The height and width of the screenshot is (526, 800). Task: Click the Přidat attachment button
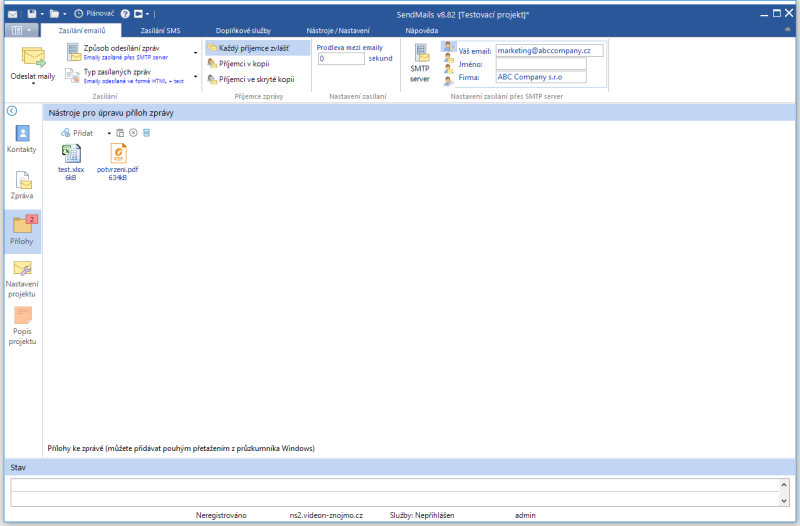(77, 132)
